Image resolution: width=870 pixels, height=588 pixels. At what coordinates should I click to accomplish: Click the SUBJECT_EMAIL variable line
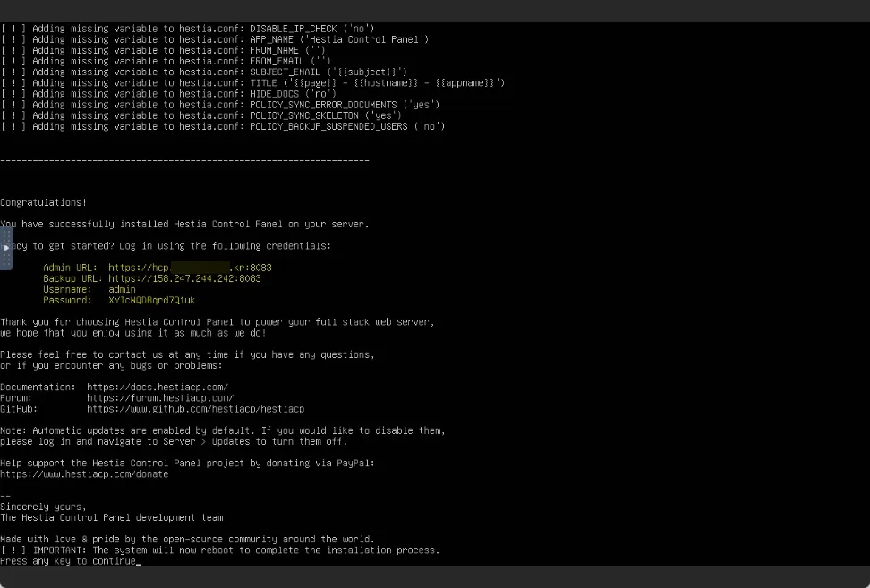point(204,72)
